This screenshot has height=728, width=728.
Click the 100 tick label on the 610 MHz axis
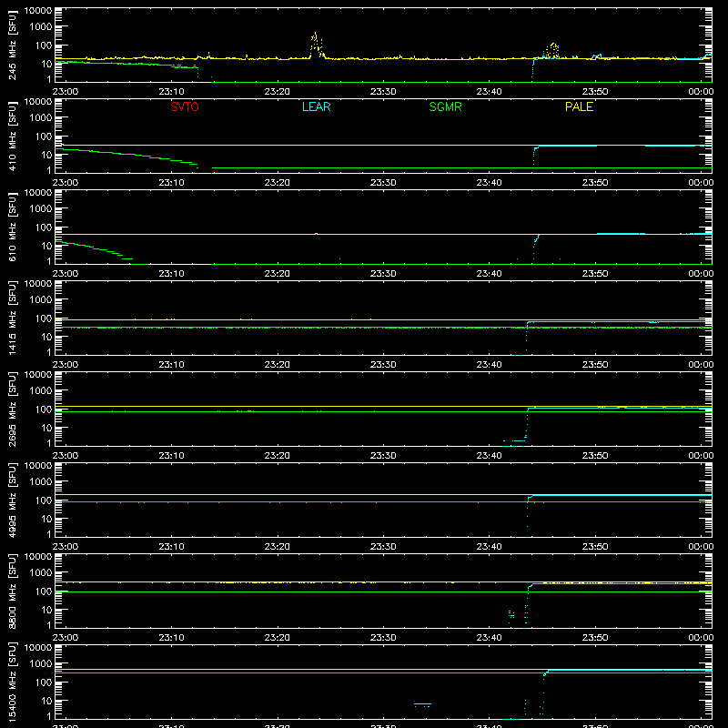44,227
